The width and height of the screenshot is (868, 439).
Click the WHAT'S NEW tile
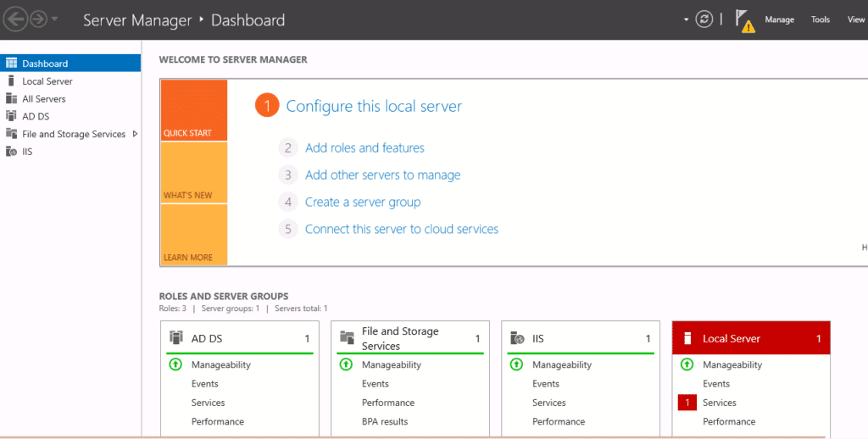[x=194, y=173]
